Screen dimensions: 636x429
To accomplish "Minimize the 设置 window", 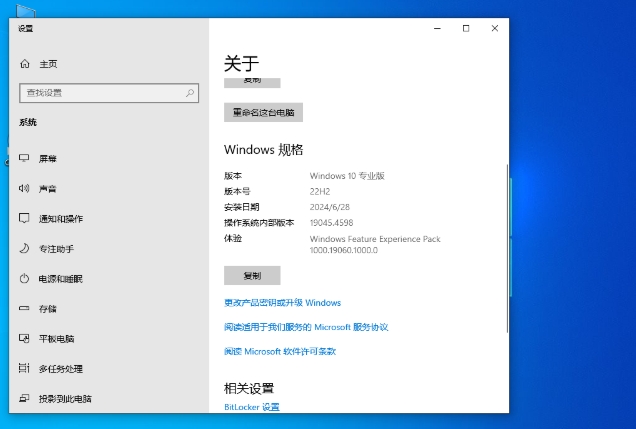I will tap(436, 28).
